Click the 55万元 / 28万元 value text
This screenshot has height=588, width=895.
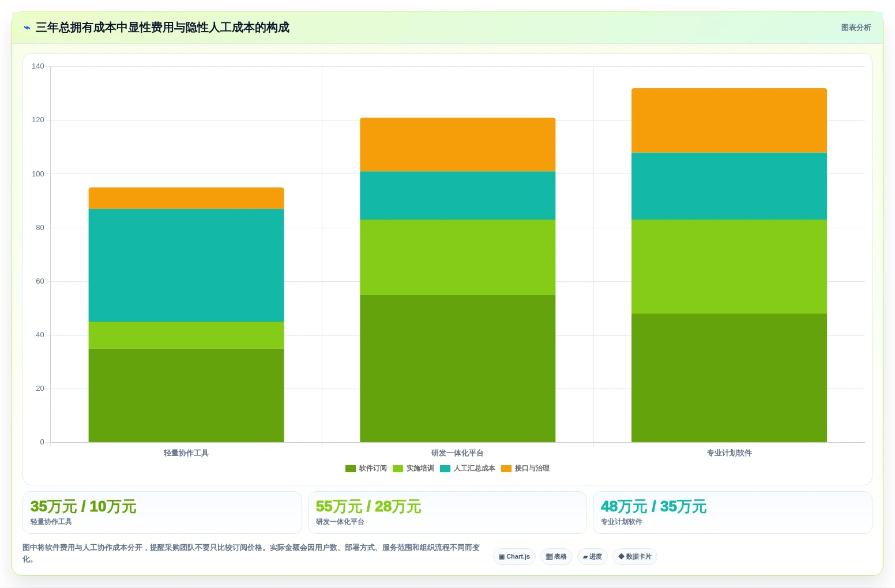[x=368, y=507]
